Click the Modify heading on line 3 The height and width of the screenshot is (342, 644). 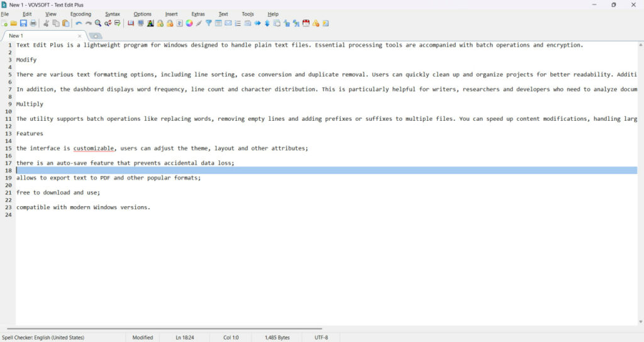coord(26,60)
